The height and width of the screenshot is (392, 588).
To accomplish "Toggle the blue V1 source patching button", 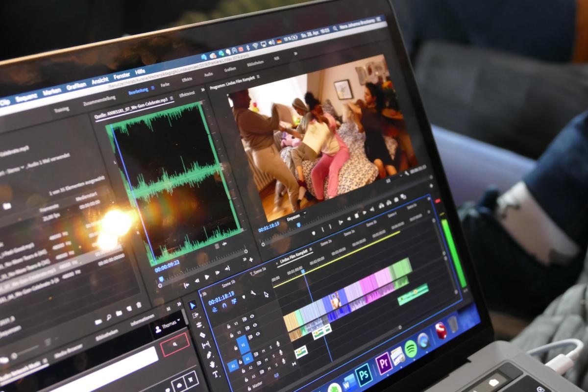I will [244, 344].
